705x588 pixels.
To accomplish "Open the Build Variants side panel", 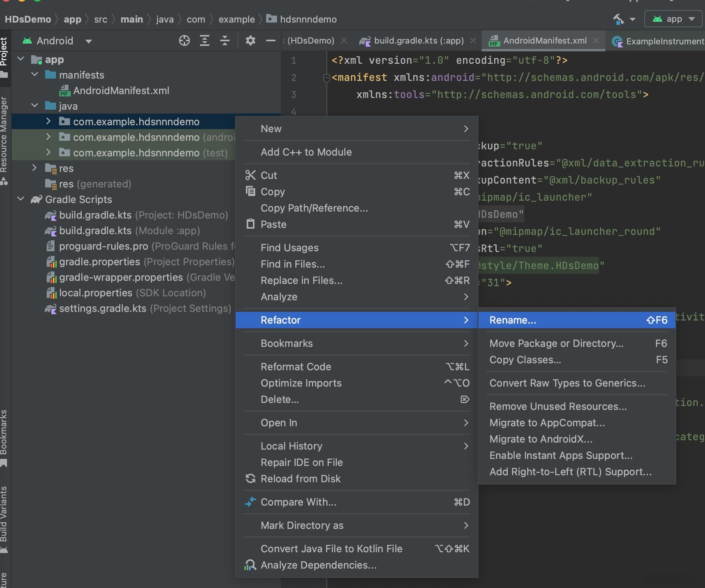I will tap(4, 519).
